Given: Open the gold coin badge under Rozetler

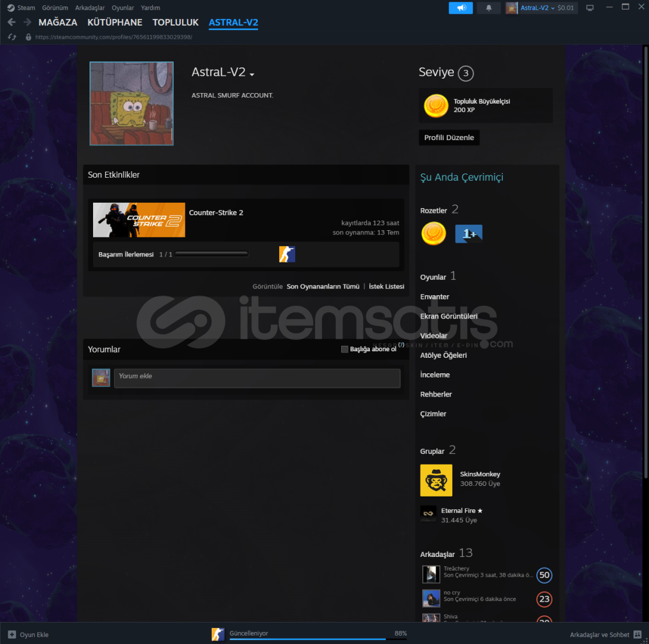Looking at the screenshot, I should pyautogui.click(x=433, y=233).
